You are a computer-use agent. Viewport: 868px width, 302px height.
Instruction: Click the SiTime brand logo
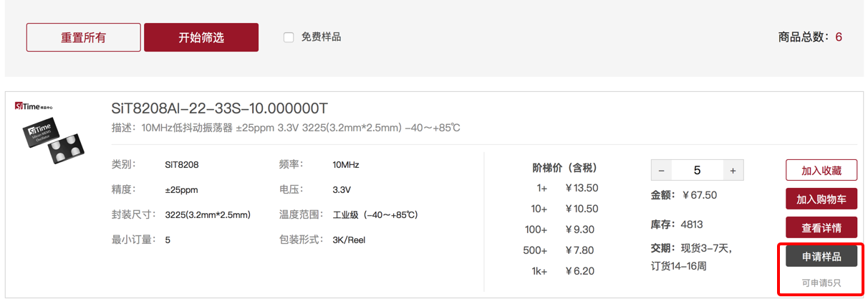[34, 106]
